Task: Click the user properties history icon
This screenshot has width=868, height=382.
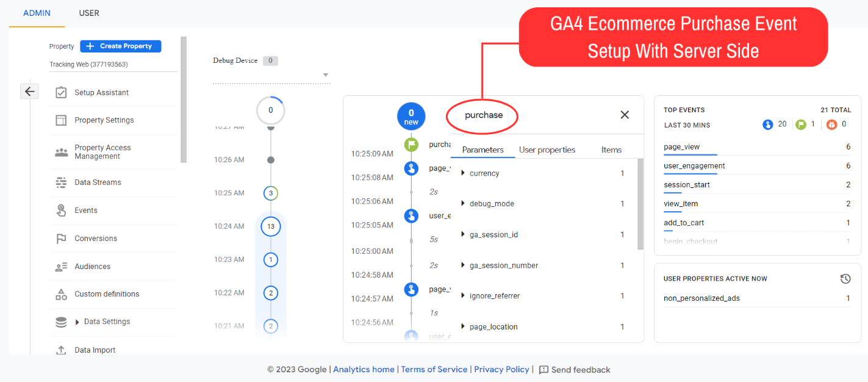Action: click(x=845, y=279)
